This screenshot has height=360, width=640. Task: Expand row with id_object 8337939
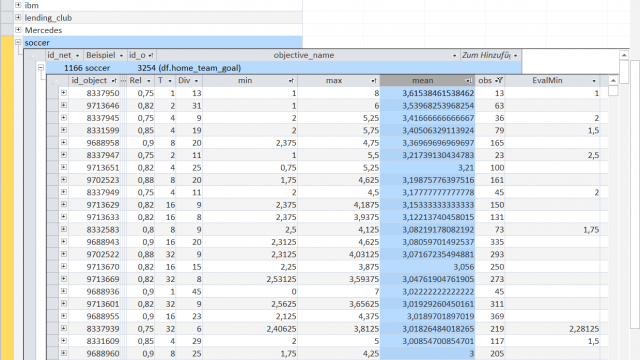tap(64, 329)
